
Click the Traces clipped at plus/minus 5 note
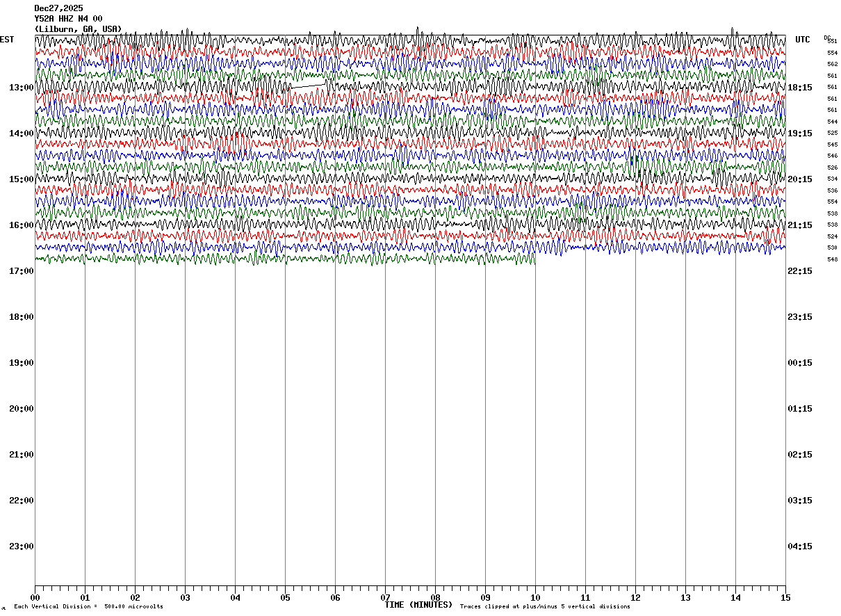click(545, 607)
